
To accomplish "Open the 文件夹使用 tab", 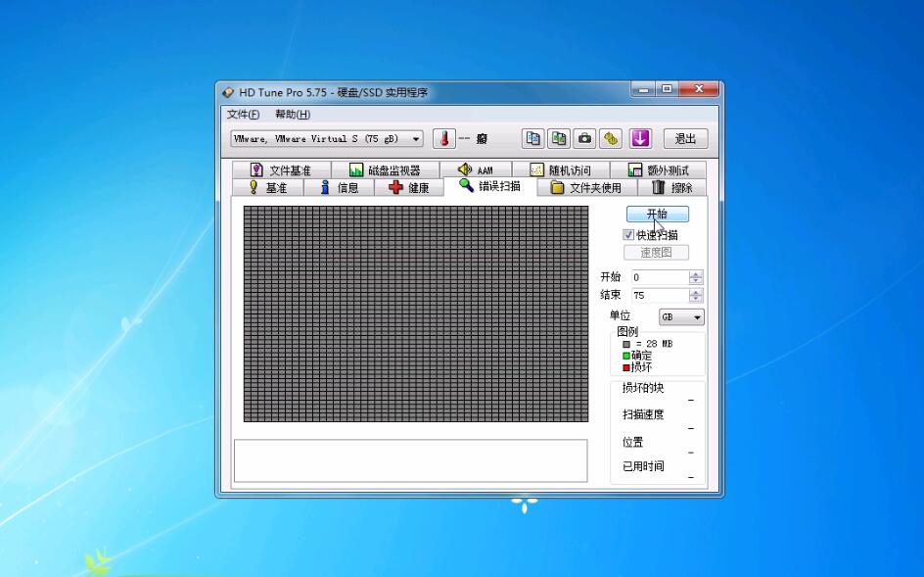I will (587, 188).
